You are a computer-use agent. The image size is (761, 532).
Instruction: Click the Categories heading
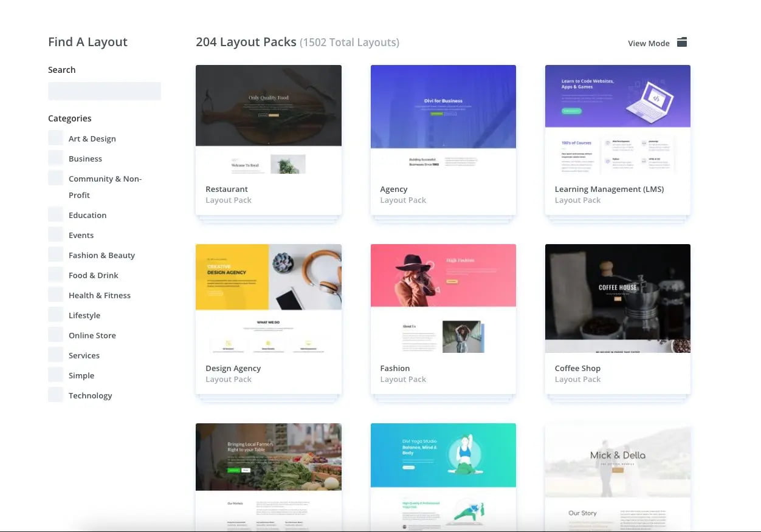pyautogui.click(x=70, y=118)
